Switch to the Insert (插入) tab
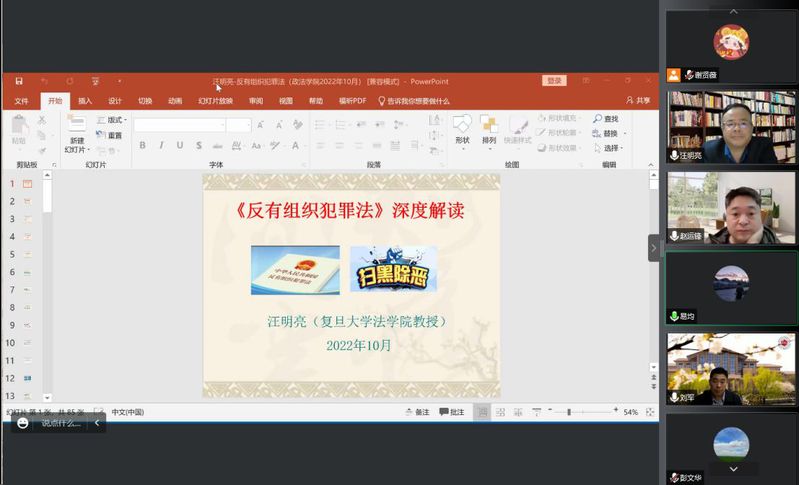This screenshot has width=799, height=485. pos(85,101)
